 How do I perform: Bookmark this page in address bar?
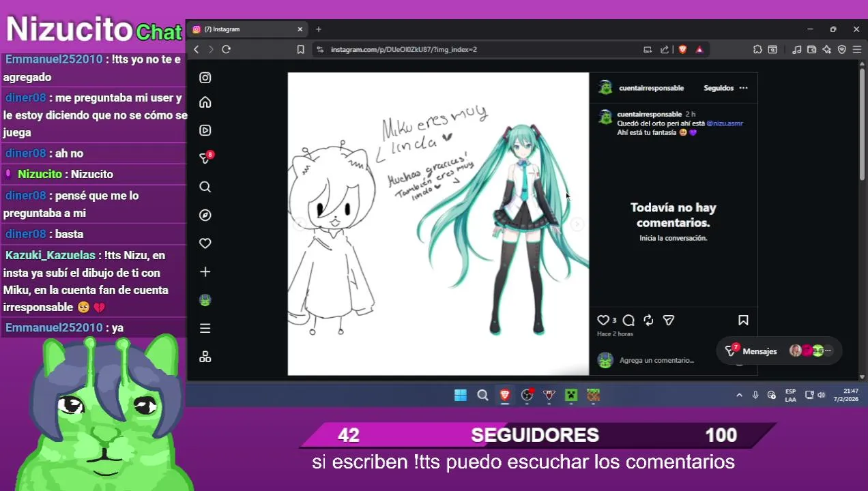[x=300, y=49]
